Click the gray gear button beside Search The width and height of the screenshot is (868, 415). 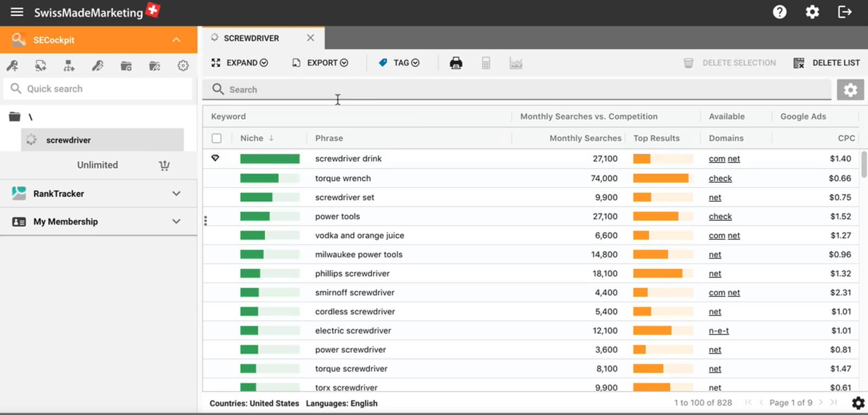pos(850,90)
